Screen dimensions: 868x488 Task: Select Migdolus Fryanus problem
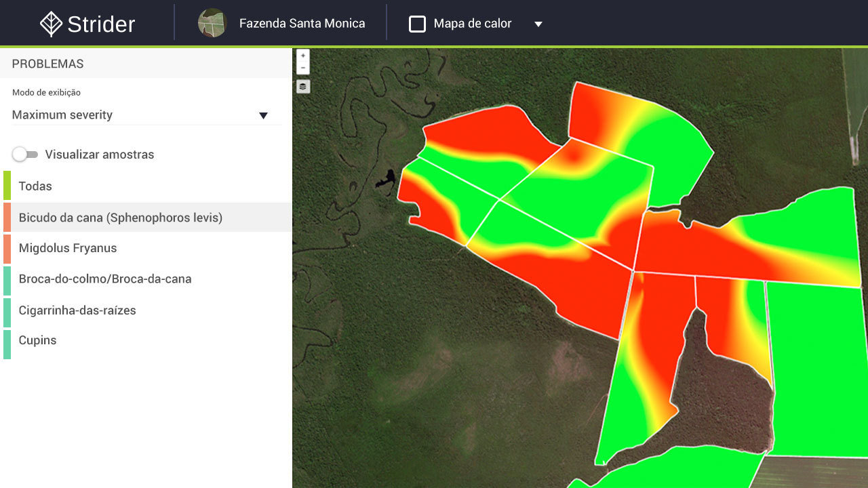pos(146,248)
